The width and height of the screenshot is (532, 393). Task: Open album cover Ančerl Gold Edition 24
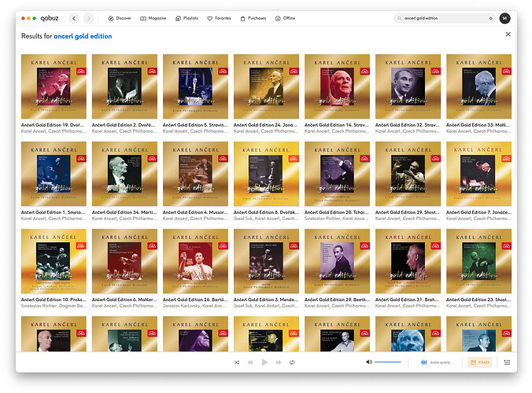coord(266,86)
